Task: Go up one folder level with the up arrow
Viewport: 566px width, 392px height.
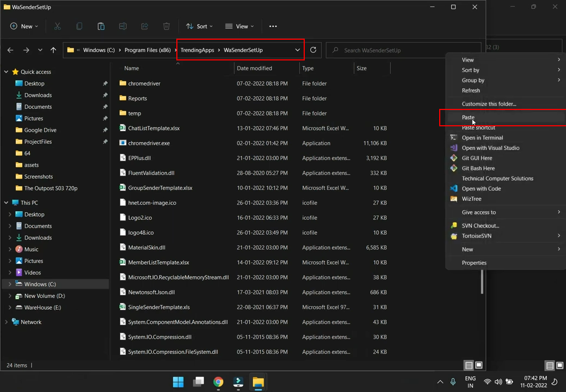Action: point(53,50)
